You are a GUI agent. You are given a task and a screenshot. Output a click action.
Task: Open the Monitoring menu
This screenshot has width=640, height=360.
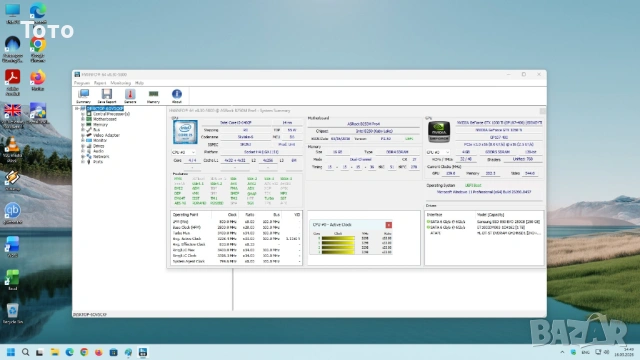pos(120,83)
